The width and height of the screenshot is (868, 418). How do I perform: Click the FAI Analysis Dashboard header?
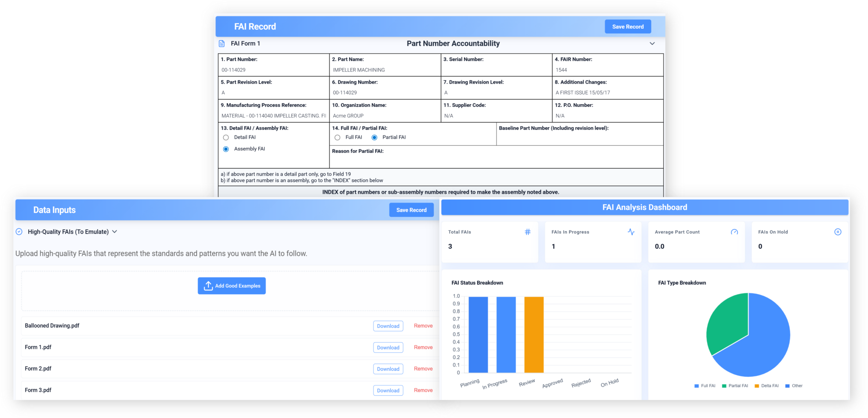[x=644, y=207]
